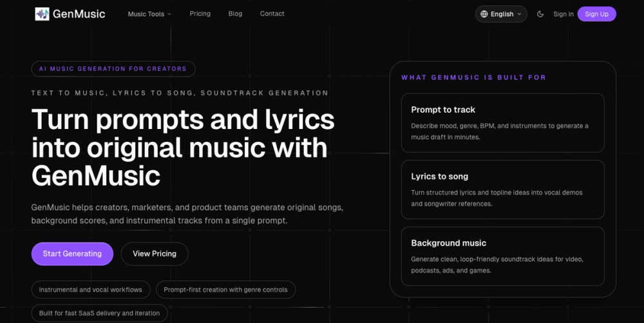The width and height of the screenshot is (644, 323).
Task: Click Text to Music, Lyrics to Song subtitle
Action: tap(180, 93)
